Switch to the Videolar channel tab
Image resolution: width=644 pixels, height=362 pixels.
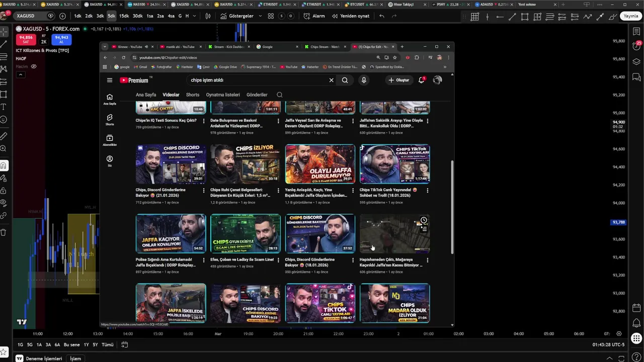pos(171,95)
